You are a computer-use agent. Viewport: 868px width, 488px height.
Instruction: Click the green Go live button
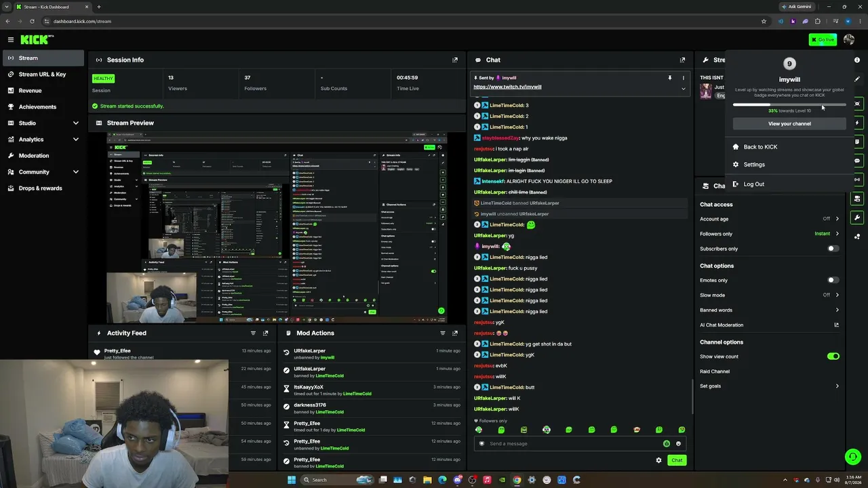point(823,40)
